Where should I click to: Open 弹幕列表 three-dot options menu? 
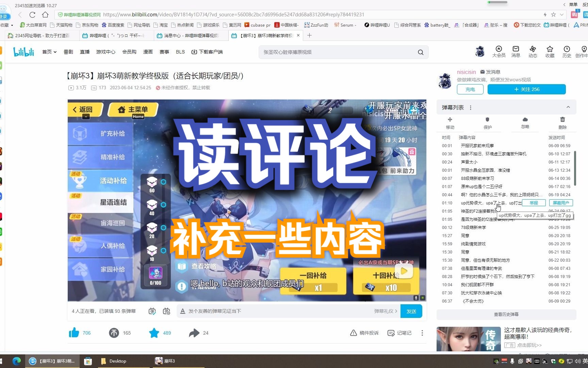pos(471,108)
